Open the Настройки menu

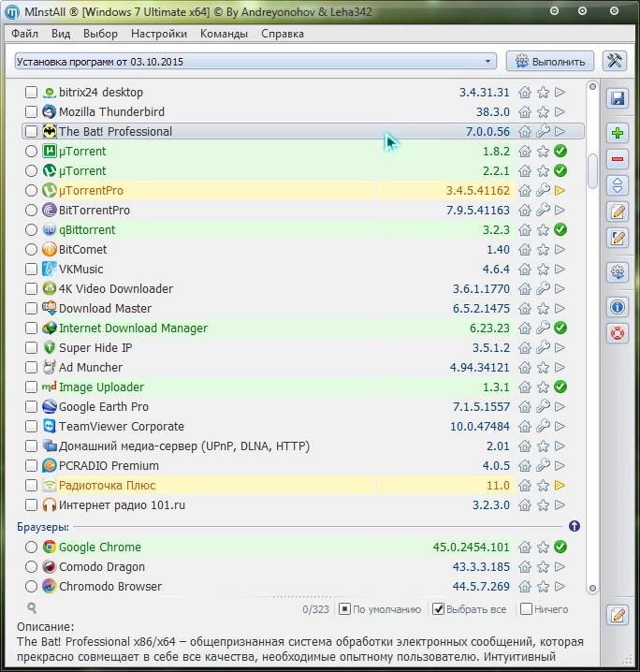[159, 34]
